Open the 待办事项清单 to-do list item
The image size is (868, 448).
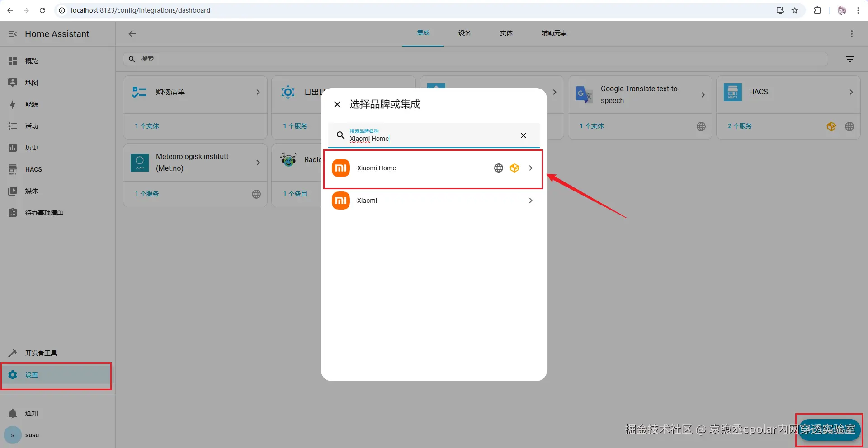pyautogui.click(x=57, y=213)
